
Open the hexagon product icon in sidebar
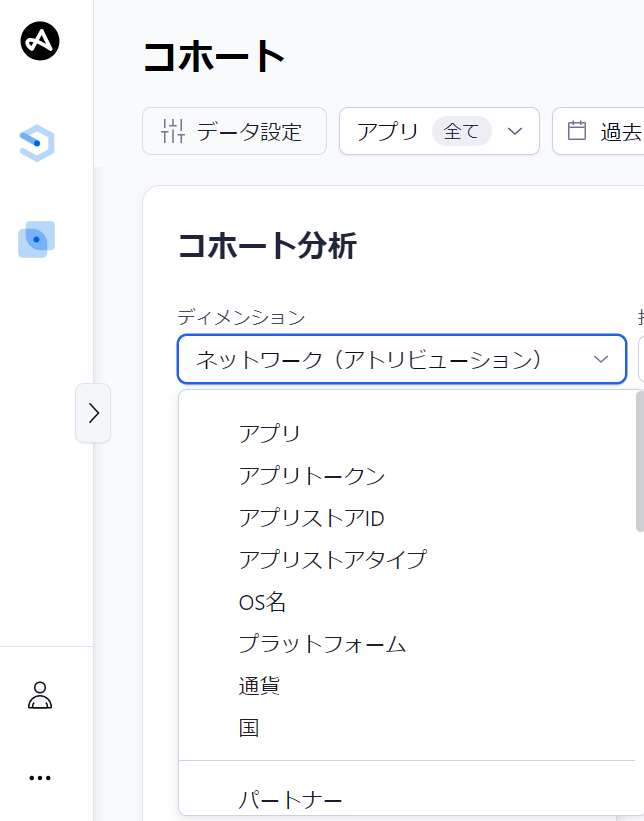pos(37,144)
